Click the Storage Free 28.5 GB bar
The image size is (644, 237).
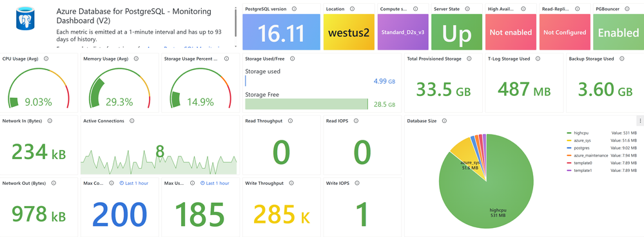pyautogui.click(x=306, y=104)
